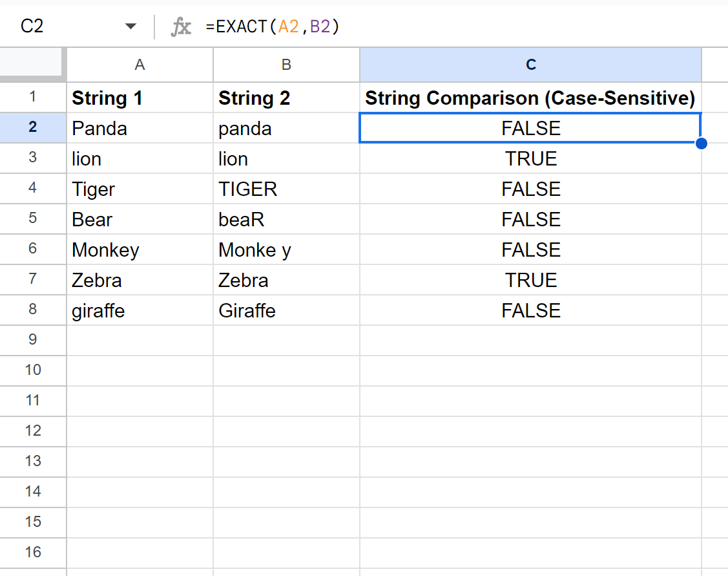Click the fx formula icon
Image resolution: width=728 pixels, height=576 pixels.
182,26
